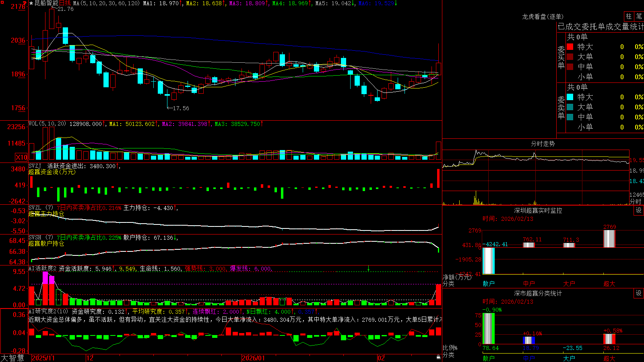The width and height of the screenshot is (644, 362).
Task: Click the 龙虎看盘(逐单) panel title
Action: [x=543, y=16]
